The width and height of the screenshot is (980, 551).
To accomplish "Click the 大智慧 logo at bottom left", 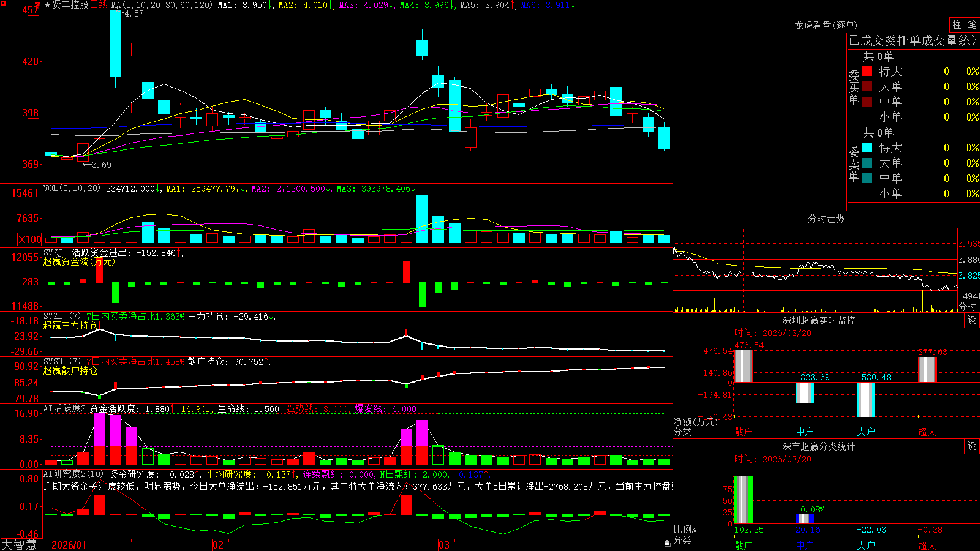I will 19,545.
